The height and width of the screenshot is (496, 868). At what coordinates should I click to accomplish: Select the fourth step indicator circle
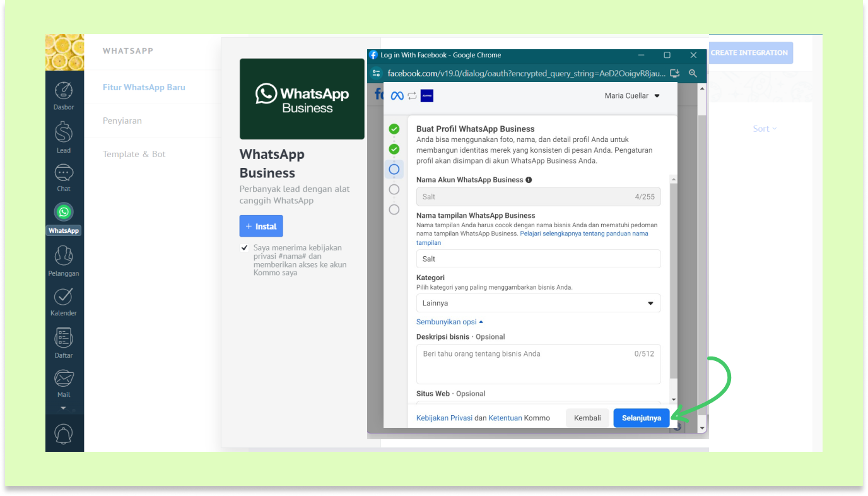(394, 189)
